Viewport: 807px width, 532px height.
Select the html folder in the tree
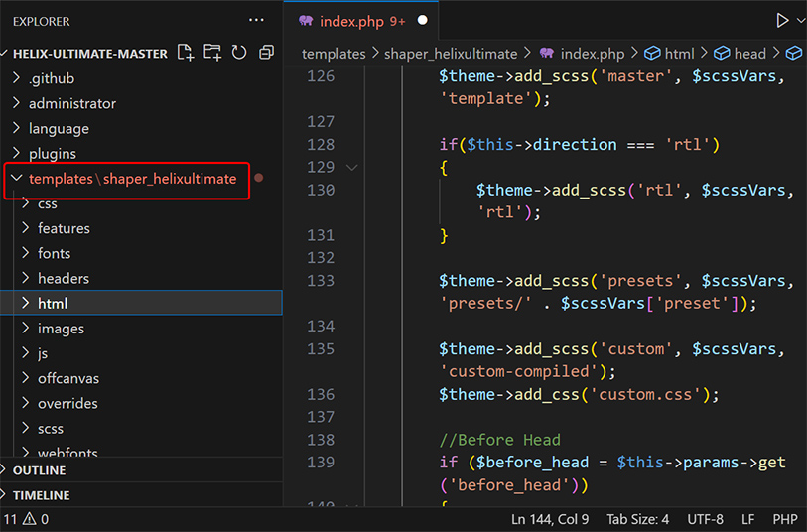pos(53,303)
